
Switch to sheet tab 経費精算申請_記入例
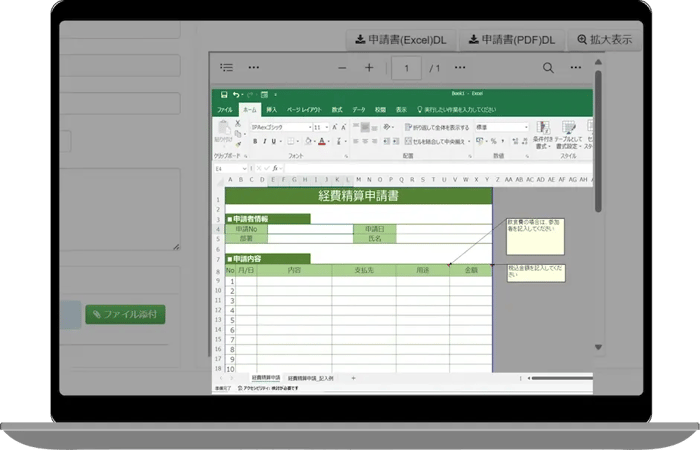click(x=311, y=378)
